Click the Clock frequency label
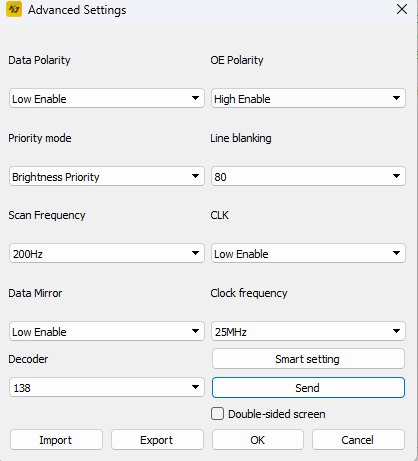Viewport: 418px width, 461px height. click(249, 293)
